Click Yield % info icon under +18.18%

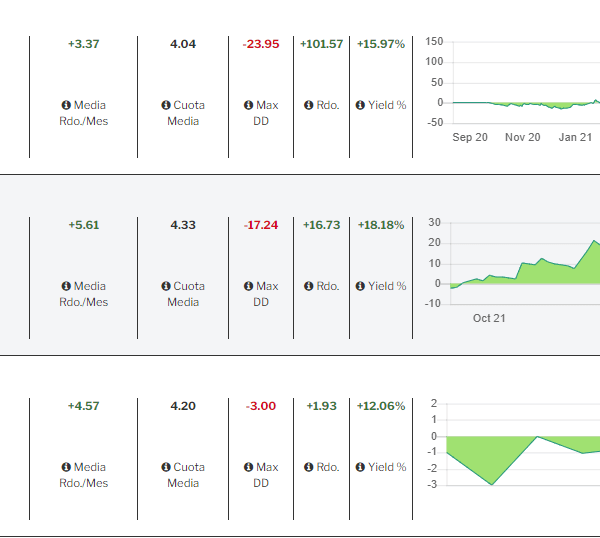coord(360,286)
